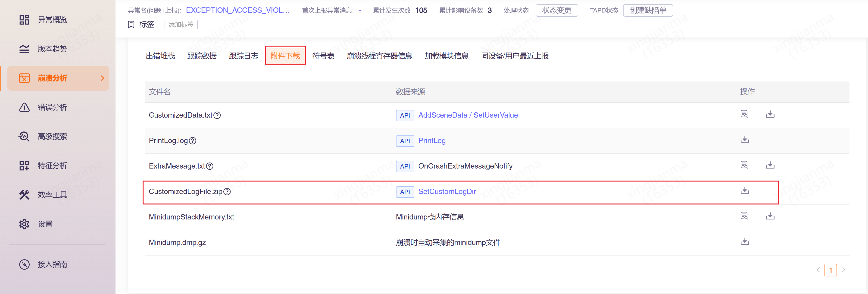The width and height of the screenshot is (868, 294).
Task: Click the 版本趋势 trend icon
Action: pyautogui.click(x=24, y=49)
